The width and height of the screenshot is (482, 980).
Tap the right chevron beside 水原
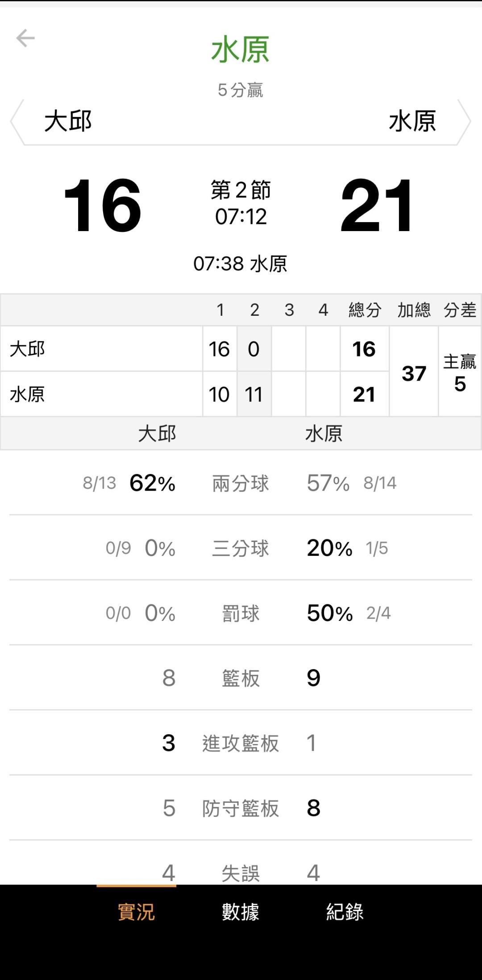(465, 121)
